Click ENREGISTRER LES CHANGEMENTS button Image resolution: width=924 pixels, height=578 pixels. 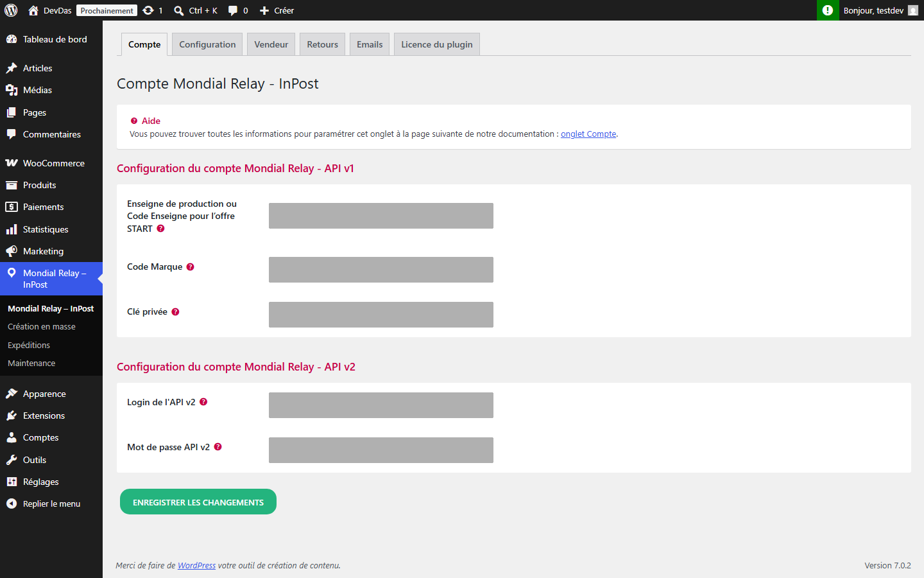tap(198, 502)
